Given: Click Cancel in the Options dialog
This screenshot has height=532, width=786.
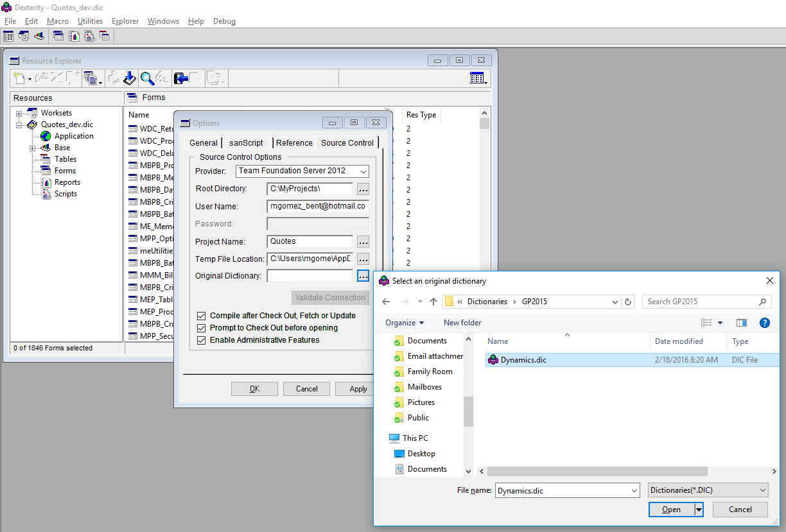Looking at the screenshot, I should tap(306, 388).
